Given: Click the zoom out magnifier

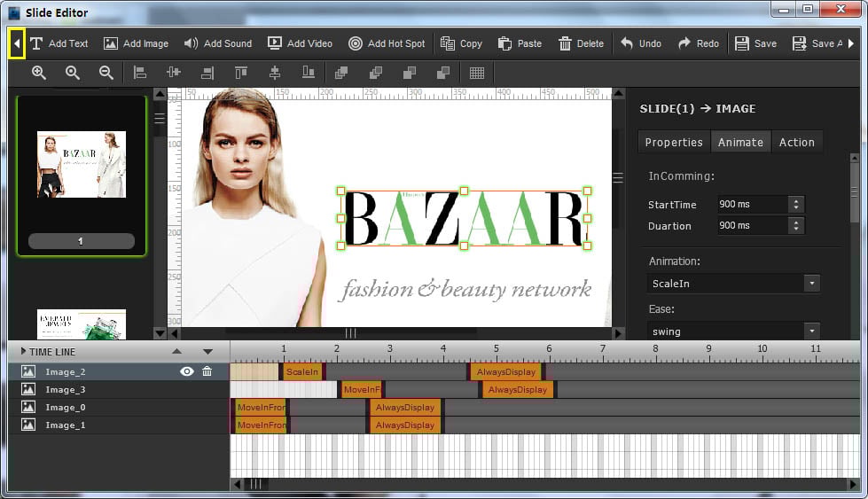Looking at the screenshot, I should coord(106,73).
